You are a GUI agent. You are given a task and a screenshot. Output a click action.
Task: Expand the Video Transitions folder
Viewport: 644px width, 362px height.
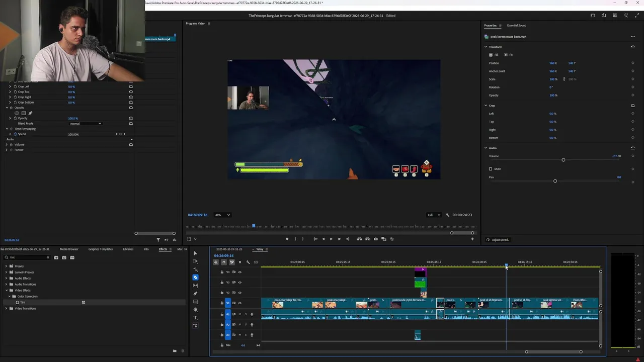tap(6, 308)
